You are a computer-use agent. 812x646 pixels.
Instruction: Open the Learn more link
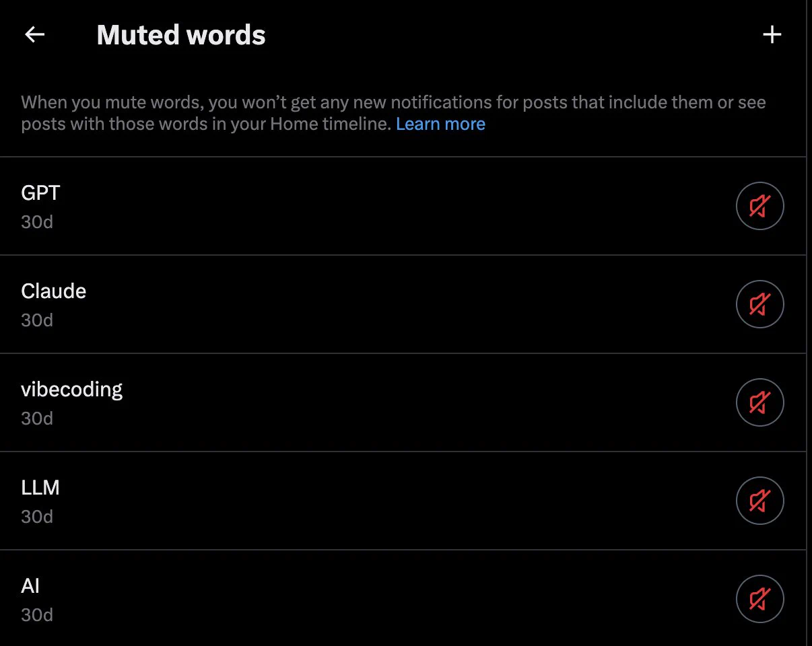tap(440, 124)
